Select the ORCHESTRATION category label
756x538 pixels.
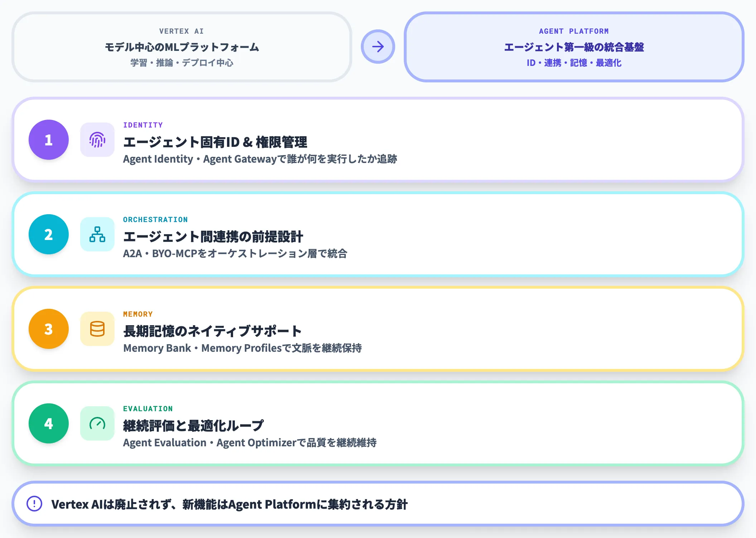155,220
